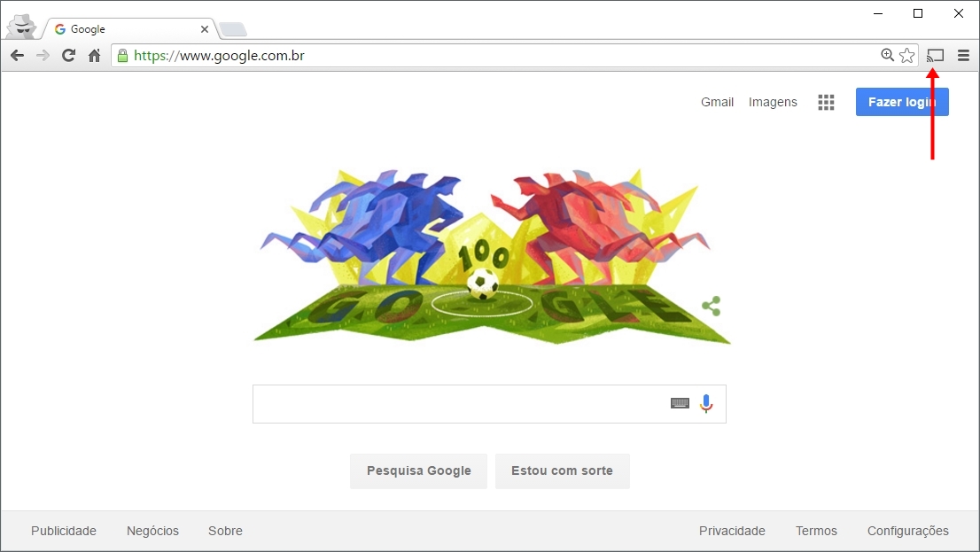Click the browser back arrow
The width and height of the screenshot is (980, 552).
coord(18,56)
